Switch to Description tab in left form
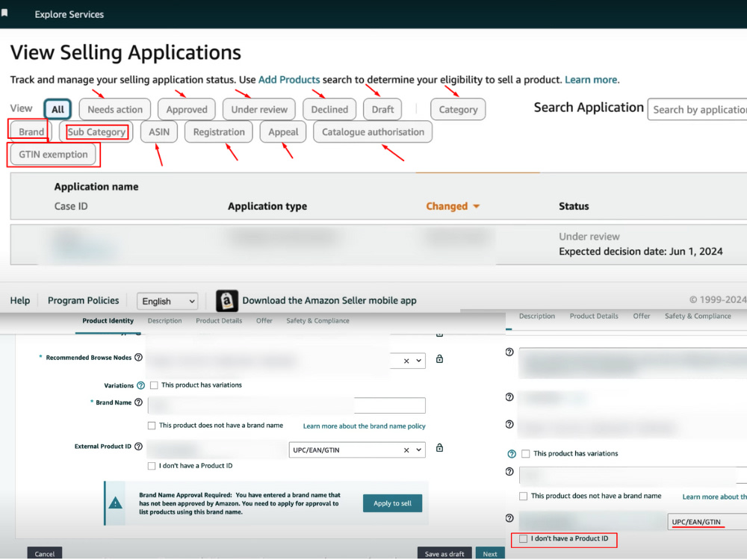 (x=164, y=321)
